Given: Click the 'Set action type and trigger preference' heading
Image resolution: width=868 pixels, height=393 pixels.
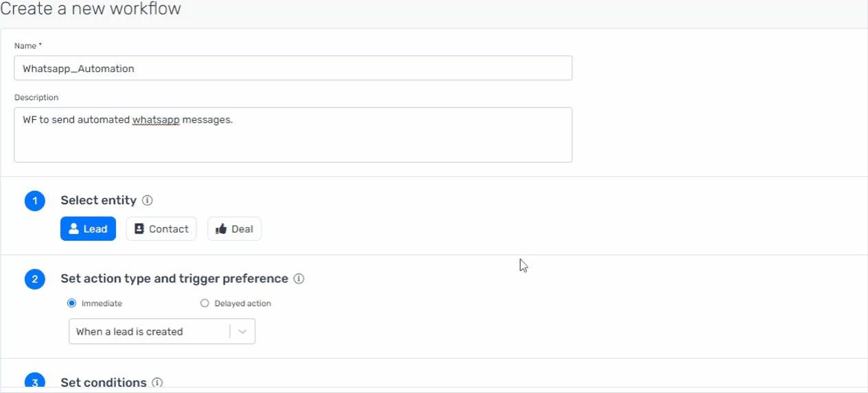Looking at the screenshot, I should (174, 279).
